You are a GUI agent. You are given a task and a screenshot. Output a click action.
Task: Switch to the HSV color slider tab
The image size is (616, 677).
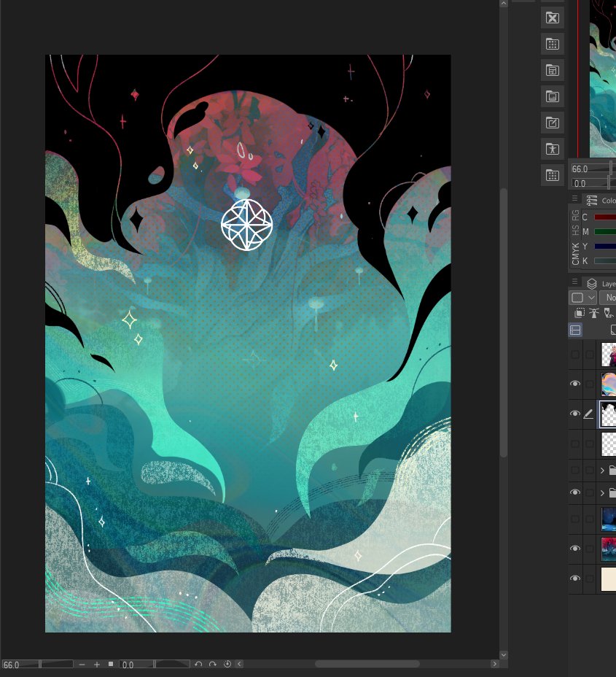pyautogui.click(x=577, y=231)
